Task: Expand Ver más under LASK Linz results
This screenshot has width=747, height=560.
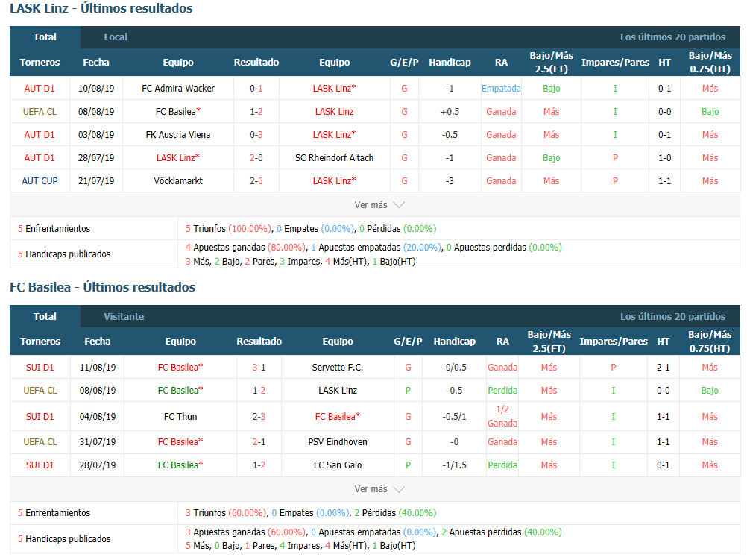Action: tap(379, 205)
